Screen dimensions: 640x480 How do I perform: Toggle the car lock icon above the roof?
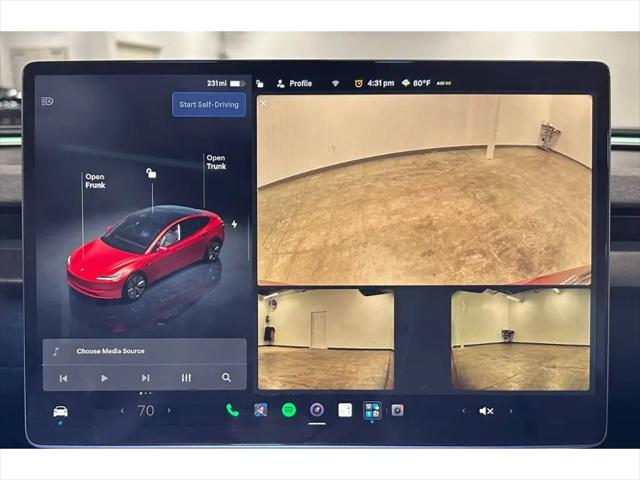point(151,173)
